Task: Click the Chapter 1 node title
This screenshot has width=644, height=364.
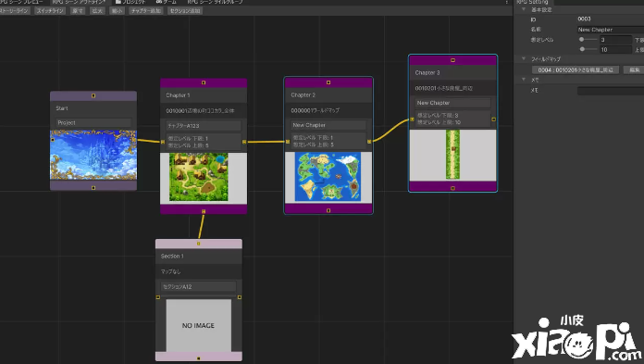Action: 178,95
